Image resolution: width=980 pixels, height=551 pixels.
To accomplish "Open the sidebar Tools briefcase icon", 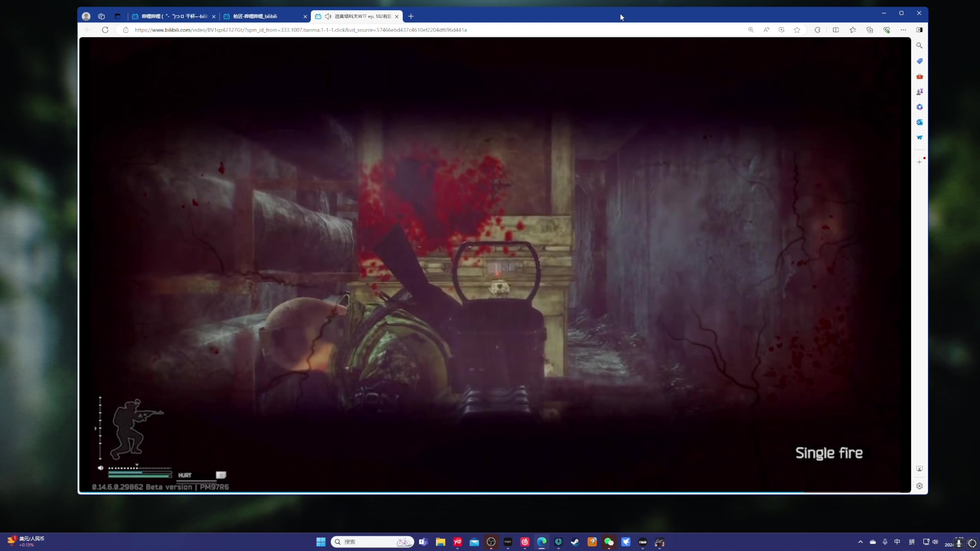I will 919,77.
